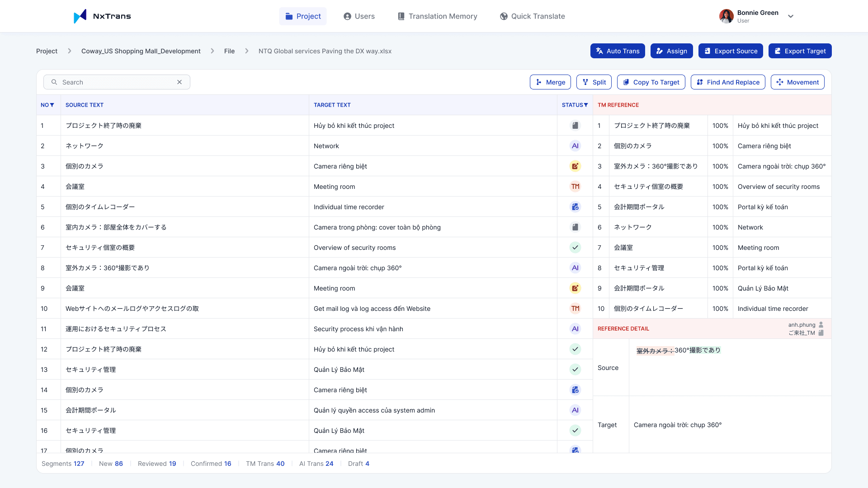Click edited status icon for segment 9
The width and height of the screenshot is (868, 488).
pyautogui.click(x=575, y=288)
